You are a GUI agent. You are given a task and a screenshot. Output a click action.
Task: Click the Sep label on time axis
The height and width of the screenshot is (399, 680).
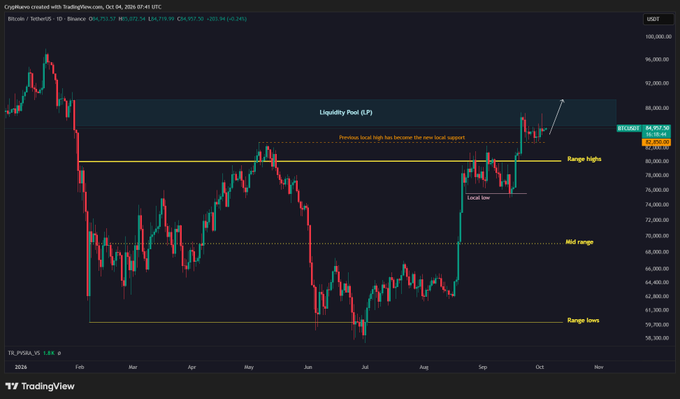483,367
